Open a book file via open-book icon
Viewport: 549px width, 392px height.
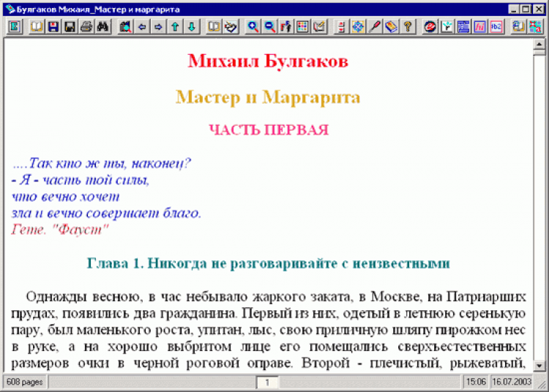coord(37,26)
